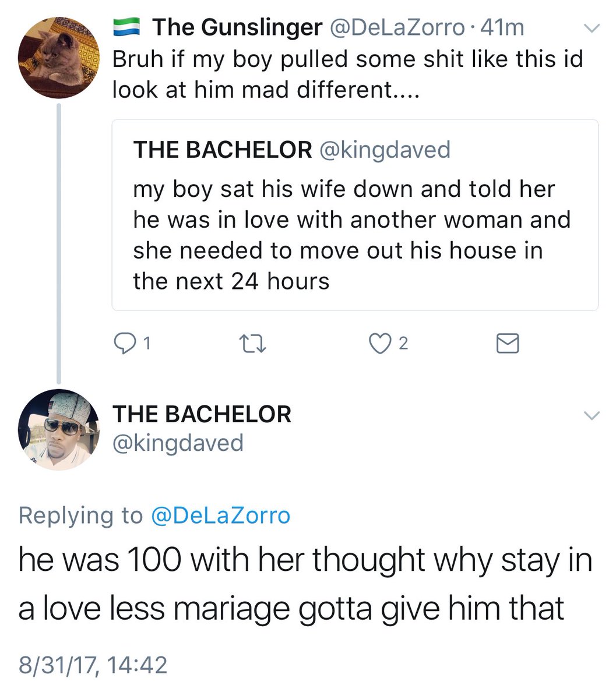The width and height of the screenshot is (616, 699).
Task: Open THE BACHELOR's profile photo
Action: pyautogui.click(x=58, y=430)
